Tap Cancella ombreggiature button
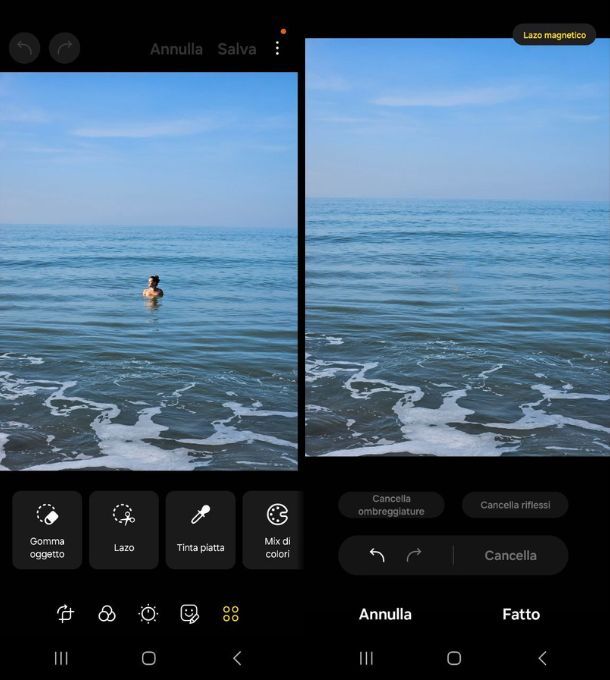The height and width of the screenshot is (680, 610). [391, 505]
